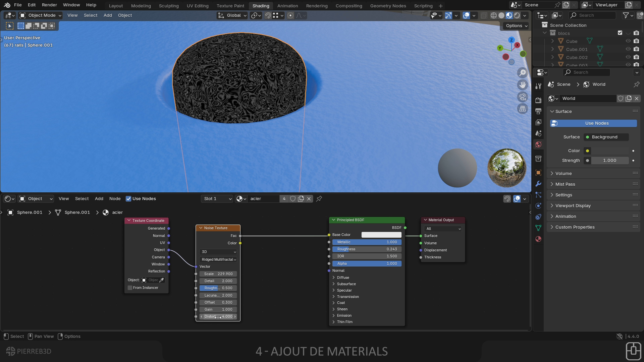Open Particles properties tab icon
Screen dimensions: 644x362
[538, 195]
